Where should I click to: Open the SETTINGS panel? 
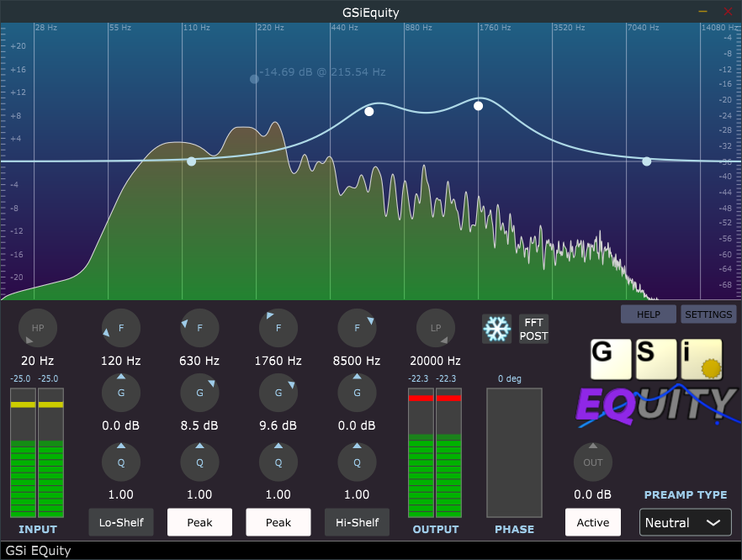coord(708,314)
